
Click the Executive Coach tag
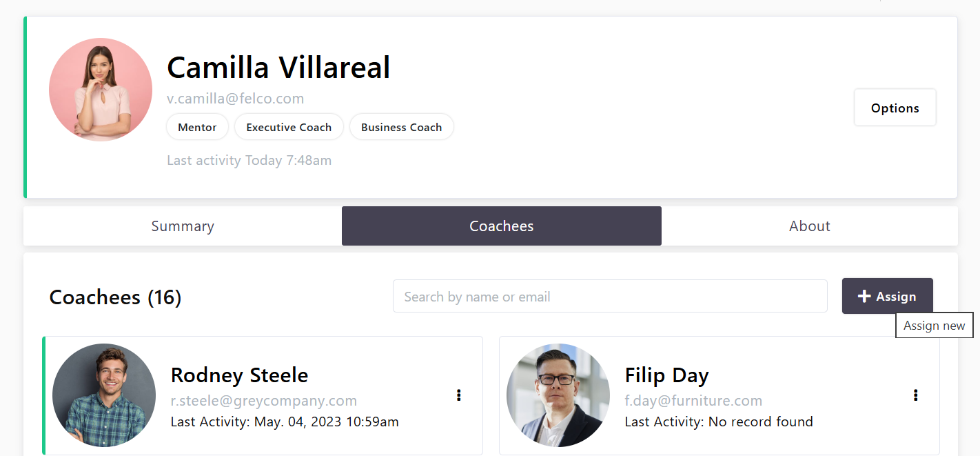289,127
